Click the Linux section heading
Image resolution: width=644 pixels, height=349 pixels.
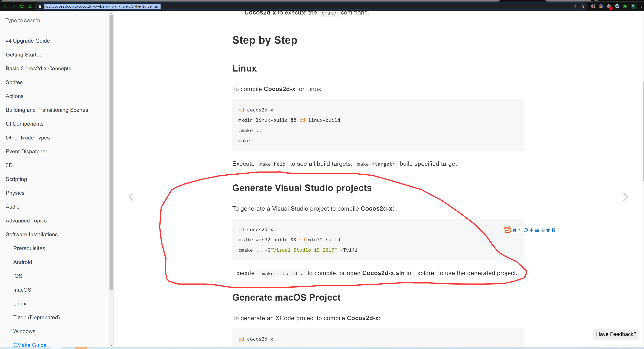pos(244,69)
